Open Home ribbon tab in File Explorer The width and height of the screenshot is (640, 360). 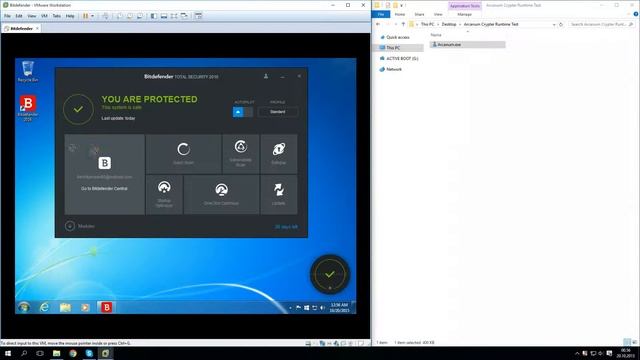pyautogui.click(x=400, y=14)
